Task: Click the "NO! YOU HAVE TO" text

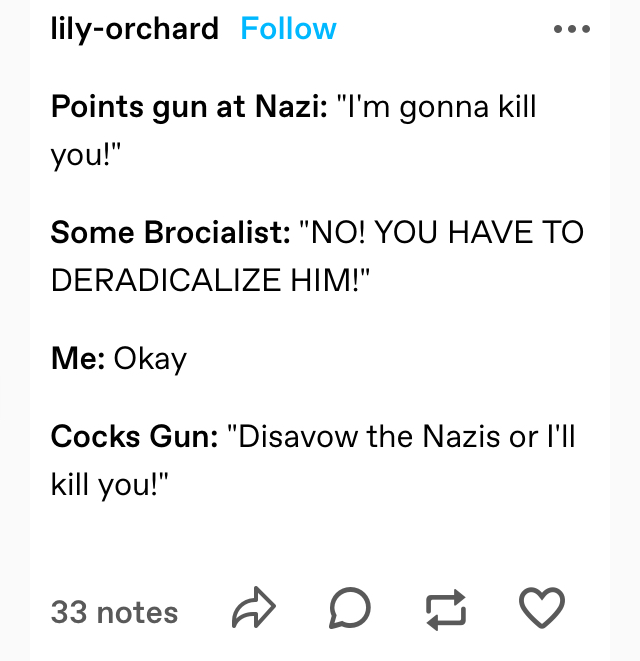Action: (441, 232)
